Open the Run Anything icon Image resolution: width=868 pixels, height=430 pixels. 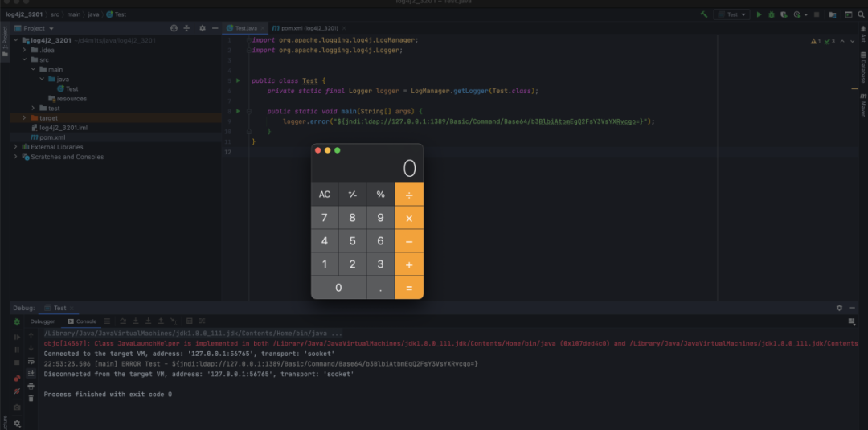coord(848,14)
